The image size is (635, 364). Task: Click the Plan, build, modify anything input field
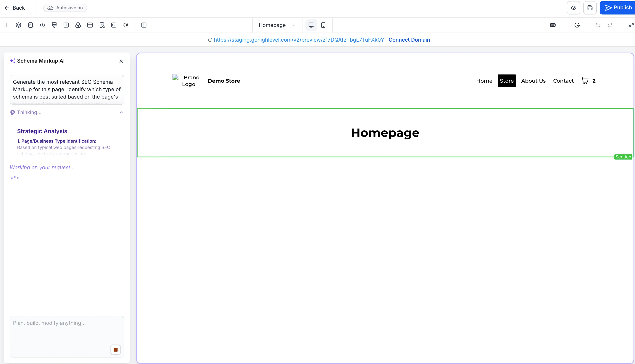click(67, 332)
